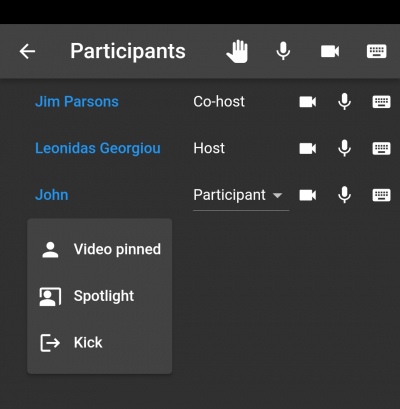This screenshot has width=400, height=409.
Task: Click the Leonidas Georgiou name link
Action: (98, 149)
